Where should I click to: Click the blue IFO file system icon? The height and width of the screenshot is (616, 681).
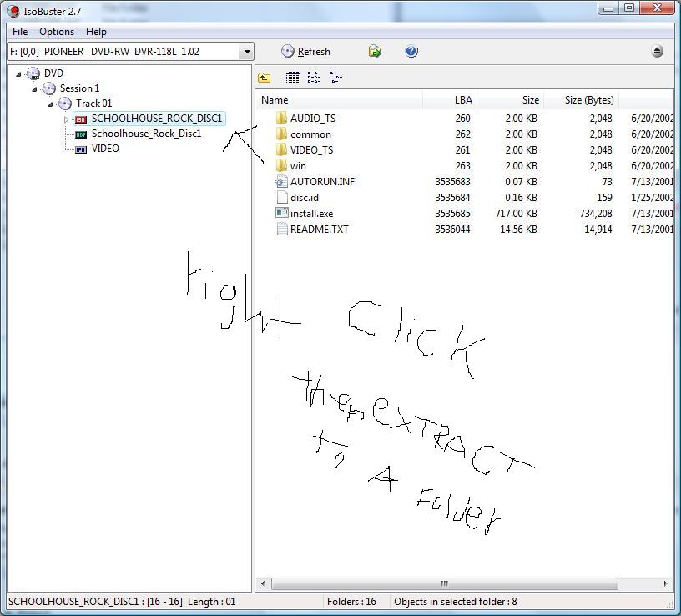point(81,149)
